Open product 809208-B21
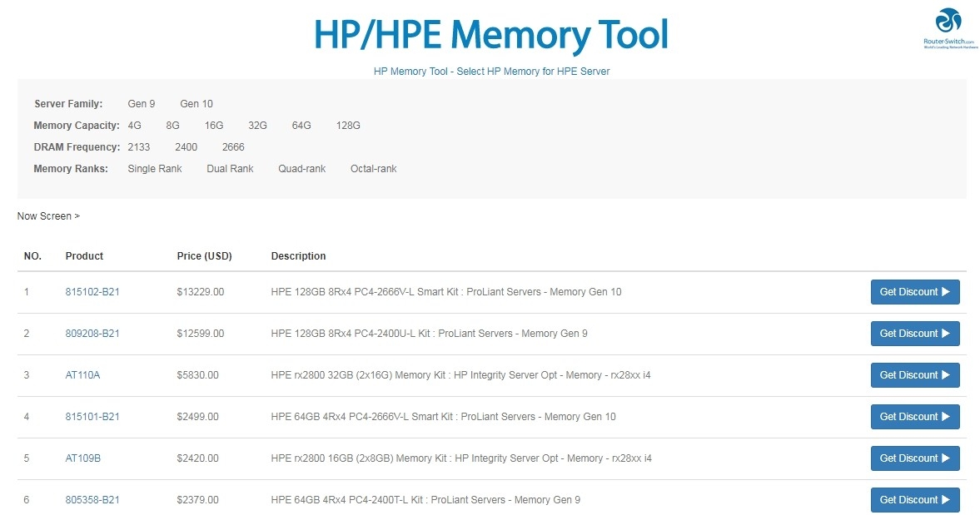 [92, 334]
